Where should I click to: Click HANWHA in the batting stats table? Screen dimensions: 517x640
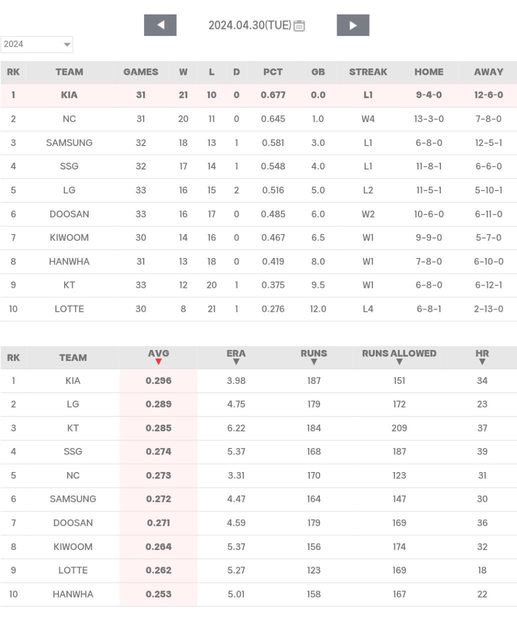[73, 594]
